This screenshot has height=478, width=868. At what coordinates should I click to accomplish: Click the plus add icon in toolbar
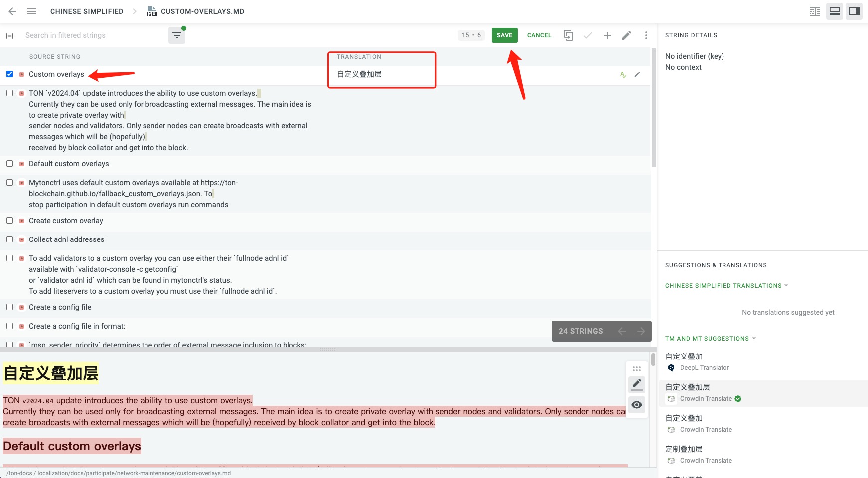(607, 35)
